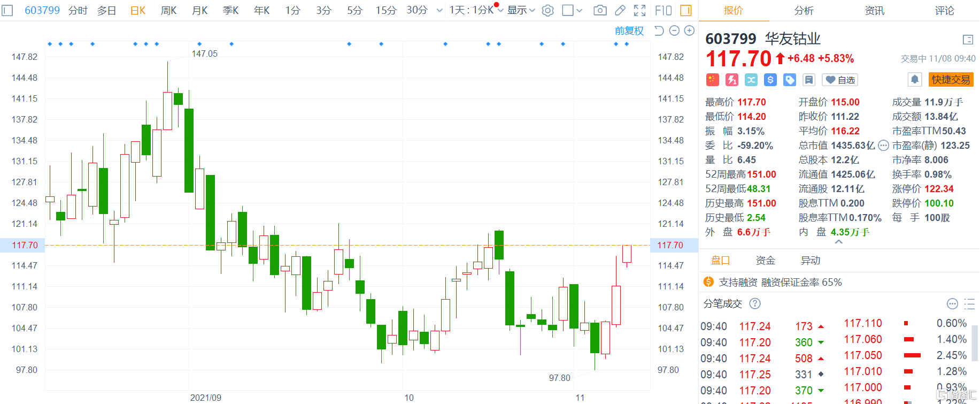Viewport: 980px width, 404px height.
Task: Collapse the quote details panel chevron
Action: pos(839,242)
